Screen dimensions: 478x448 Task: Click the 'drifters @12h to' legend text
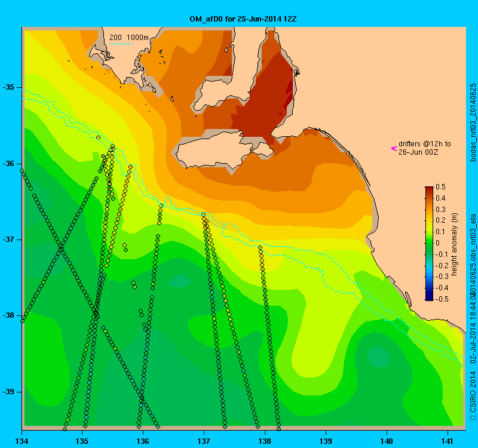(x=425, y=144)
